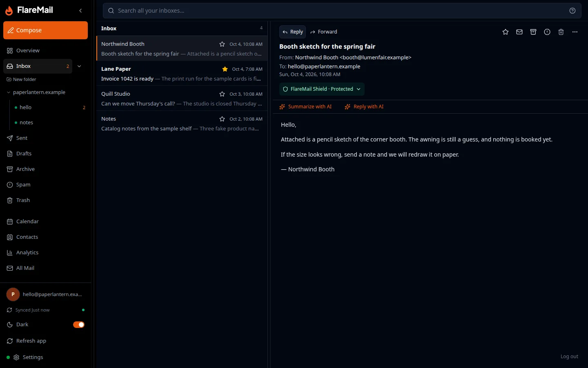Viewport: 588px width, 368px height.
Task: Open Analytics
Action: coord(45,253)
